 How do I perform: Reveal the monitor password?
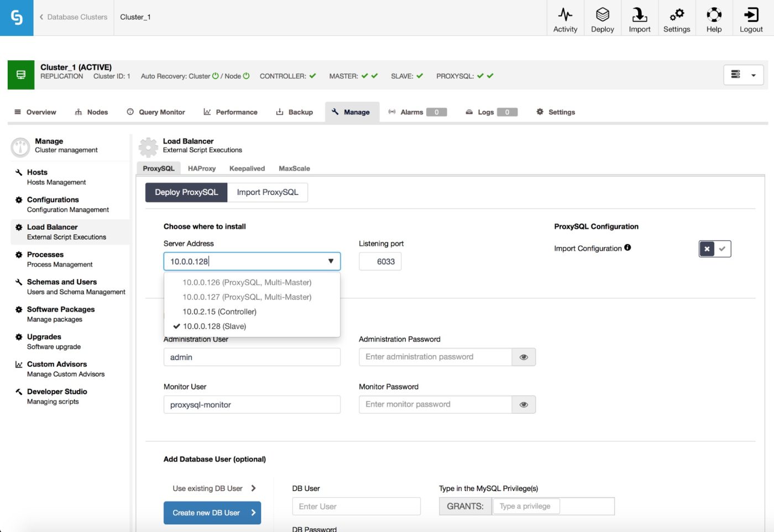524,405
